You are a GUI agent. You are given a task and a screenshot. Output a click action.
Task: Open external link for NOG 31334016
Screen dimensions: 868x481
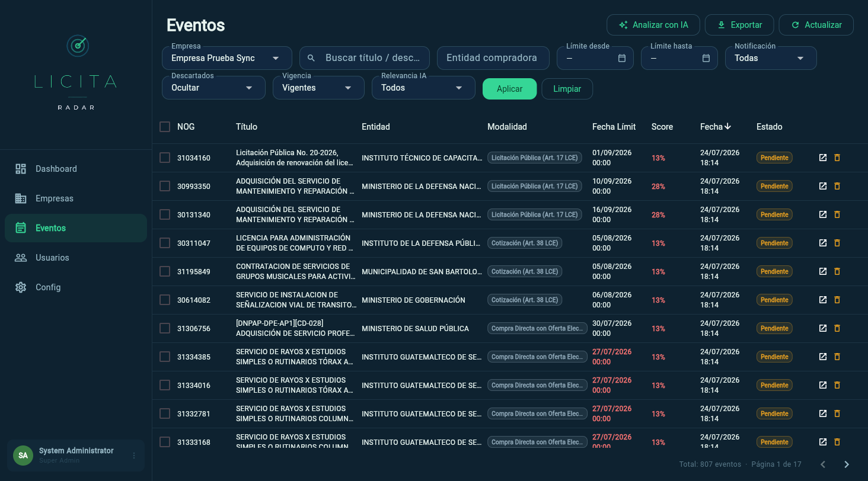coord(823,385)
